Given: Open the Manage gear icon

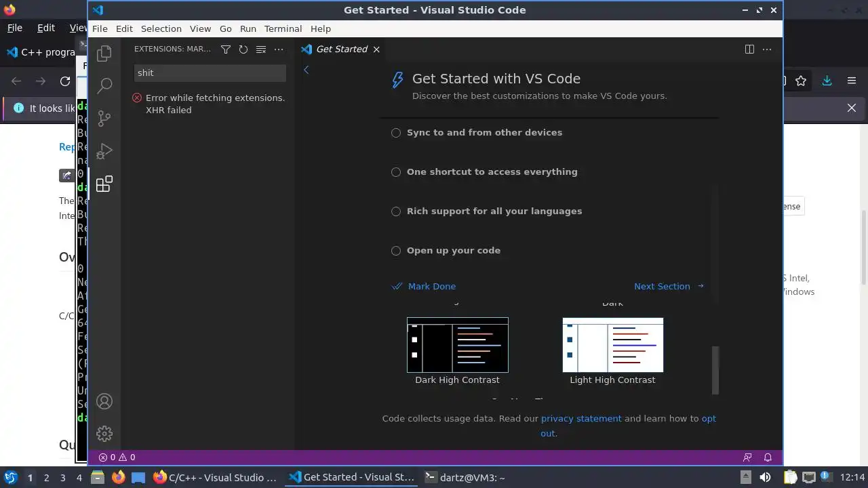Looking at the screenshot, I should 104,434.
